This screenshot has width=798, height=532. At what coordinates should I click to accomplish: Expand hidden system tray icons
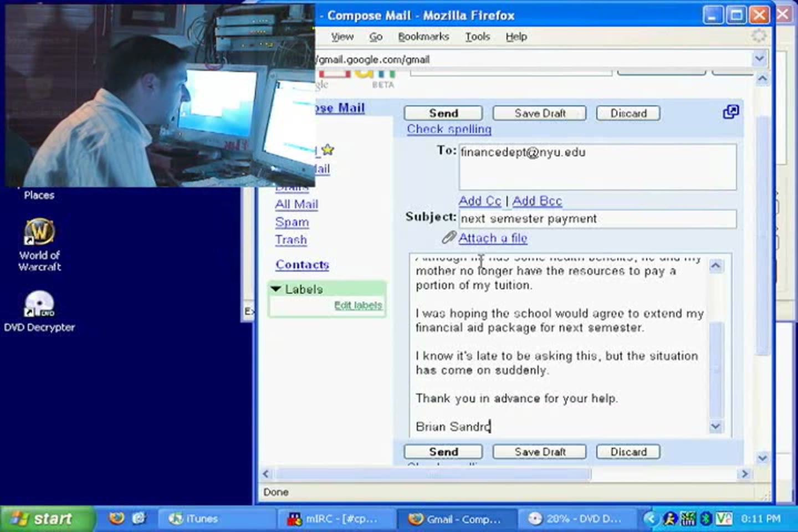click(651, 519)
